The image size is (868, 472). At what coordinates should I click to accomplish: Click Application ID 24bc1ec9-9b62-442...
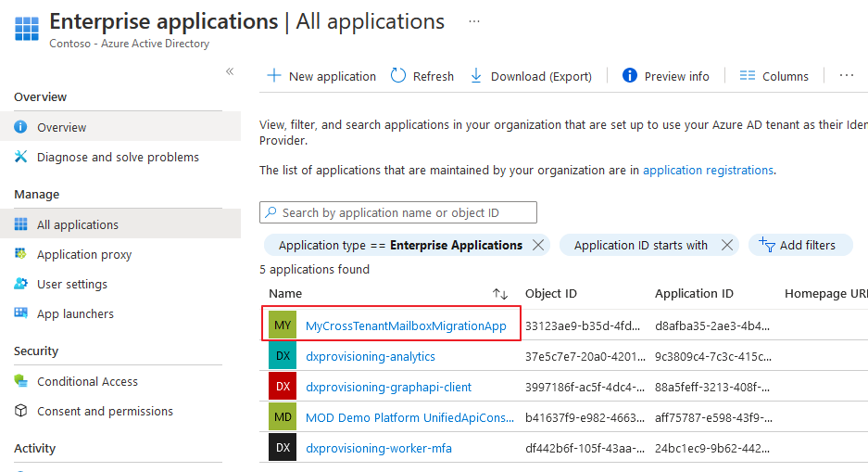pyautogui.click(x=712, y=448)
